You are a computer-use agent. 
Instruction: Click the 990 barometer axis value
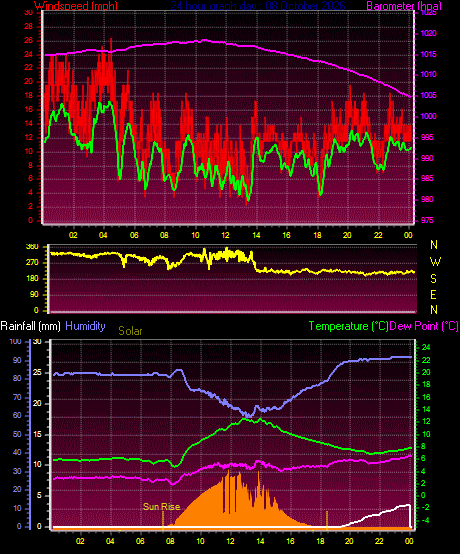(427, 158)
